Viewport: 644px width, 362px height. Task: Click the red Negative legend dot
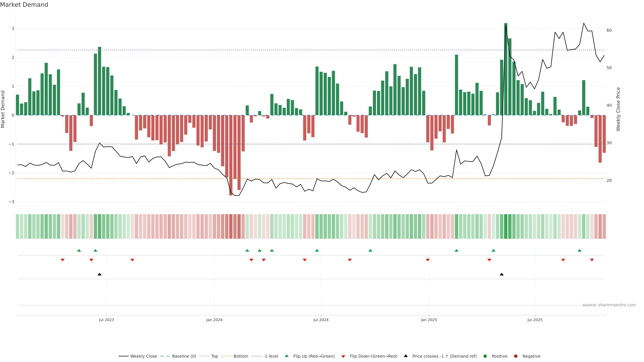coord(516,356)
